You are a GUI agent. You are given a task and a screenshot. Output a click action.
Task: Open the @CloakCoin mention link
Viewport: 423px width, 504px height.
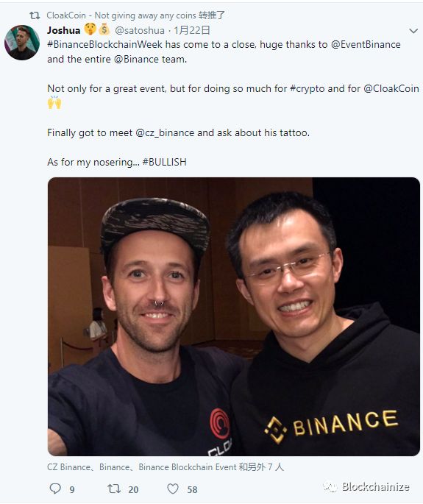pos(391,89)
